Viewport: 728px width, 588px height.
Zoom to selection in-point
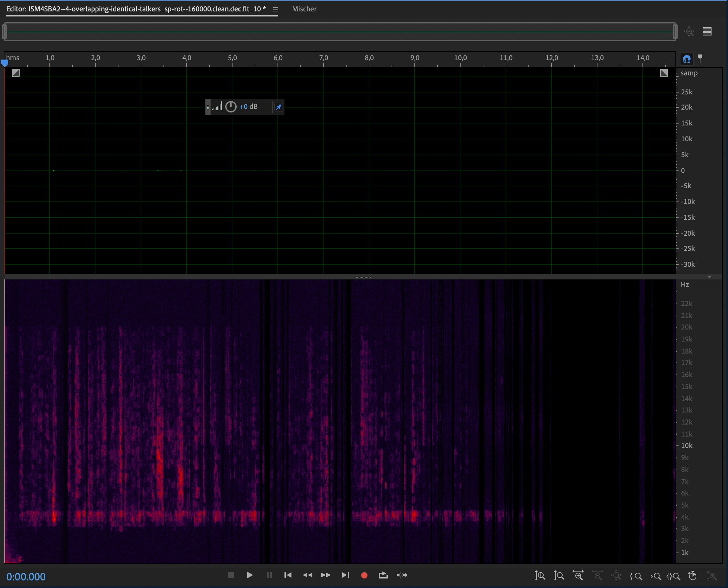click(636, 576)
